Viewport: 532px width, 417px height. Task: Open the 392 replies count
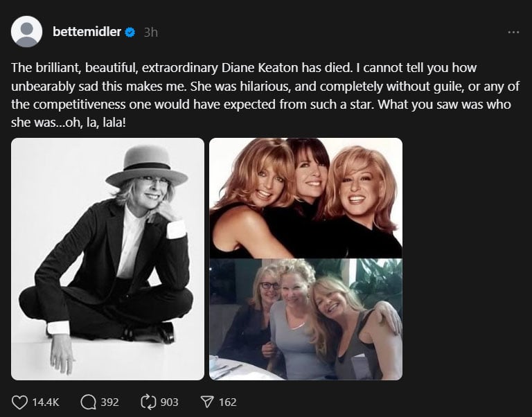pos(109,402)
